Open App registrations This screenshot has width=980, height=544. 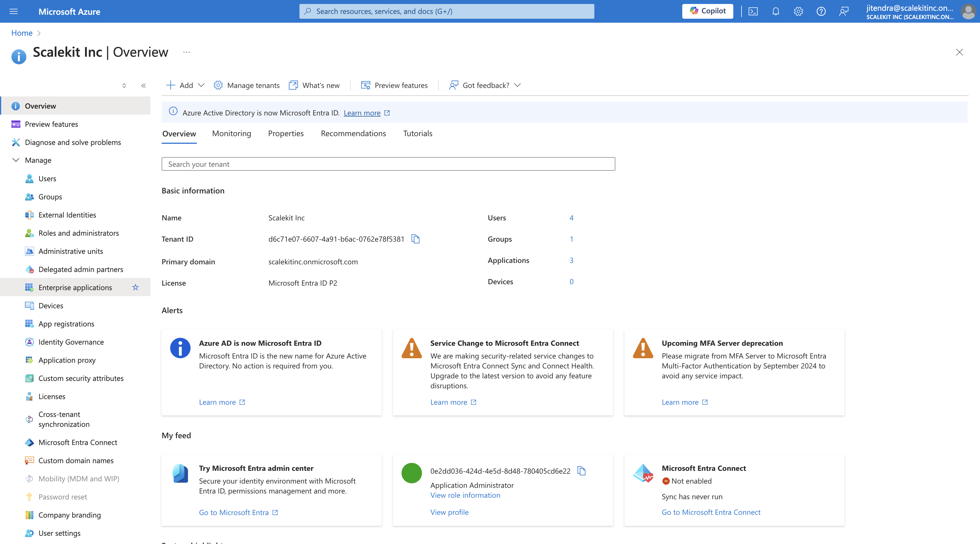coord(66,324)
